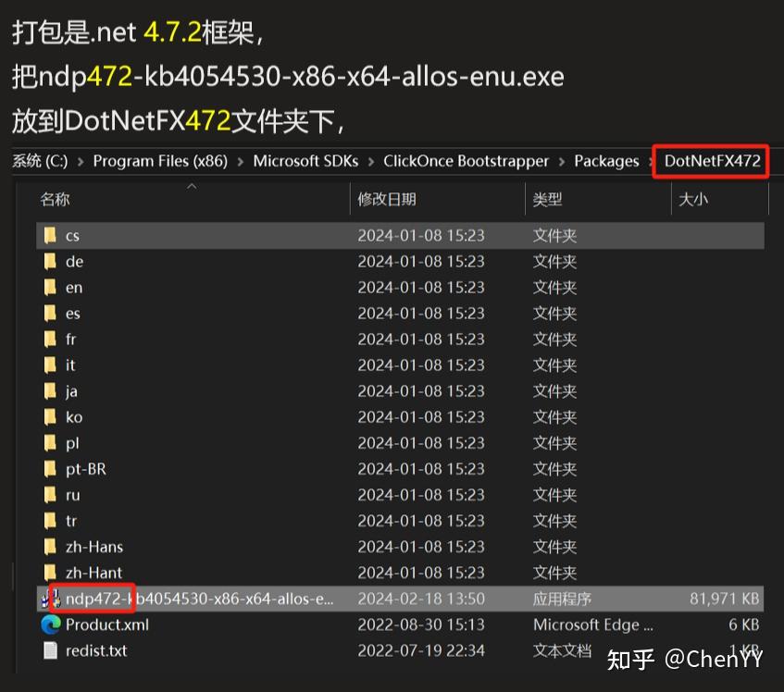Launch the ndp472-kb4054530 installer icon
Viewport: 784px width, 692px height.
45,599
